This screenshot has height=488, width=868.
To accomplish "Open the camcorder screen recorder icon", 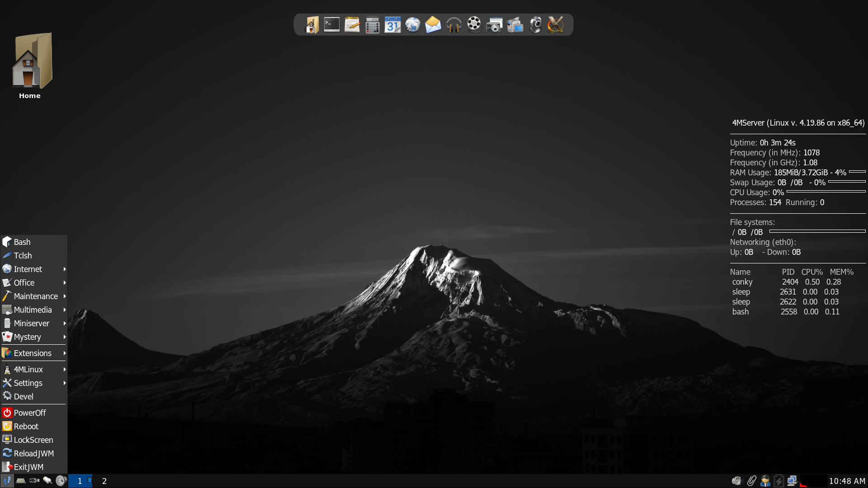I will (514, 24).
